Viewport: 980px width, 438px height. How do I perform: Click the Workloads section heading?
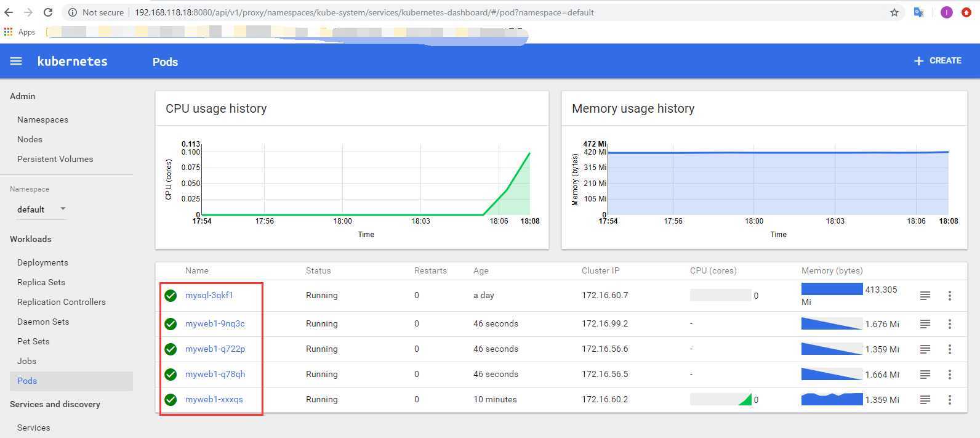pos(31,239)
